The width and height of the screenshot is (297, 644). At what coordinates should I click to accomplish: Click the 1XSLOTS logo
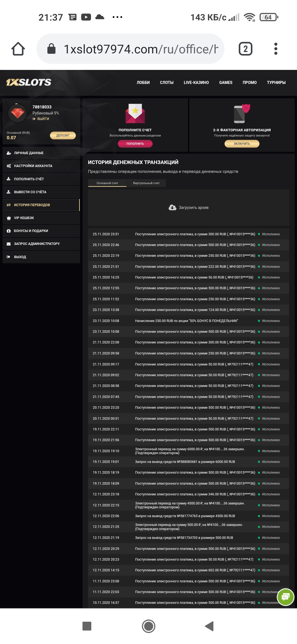(29, 82)
